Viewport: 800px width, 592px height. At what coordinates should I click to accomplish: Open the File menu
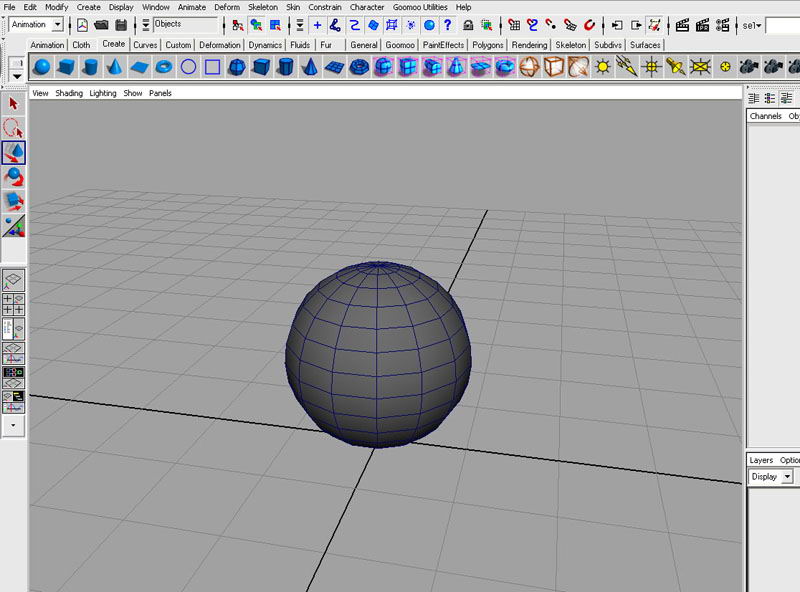(9, 7)
